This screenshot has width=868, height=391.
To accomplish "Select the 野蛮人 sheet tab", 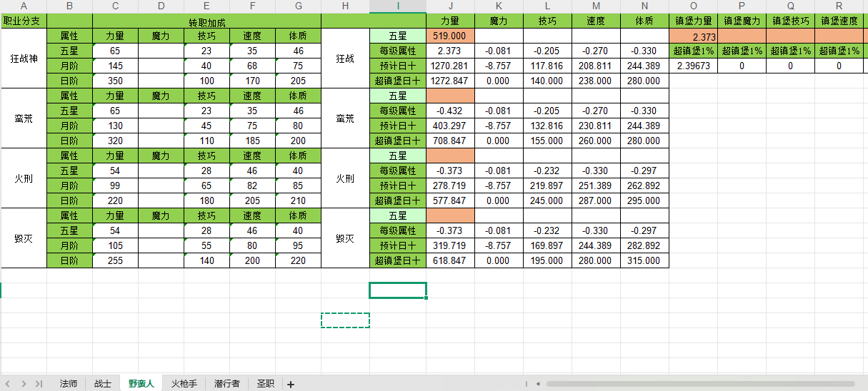I will pos(141,384).
